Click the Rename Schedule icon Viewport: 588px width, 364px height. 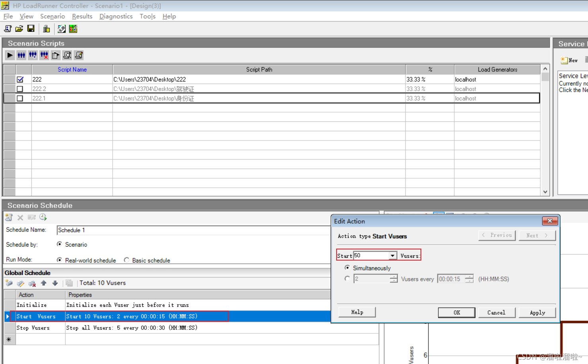click(x=32, y=217)
